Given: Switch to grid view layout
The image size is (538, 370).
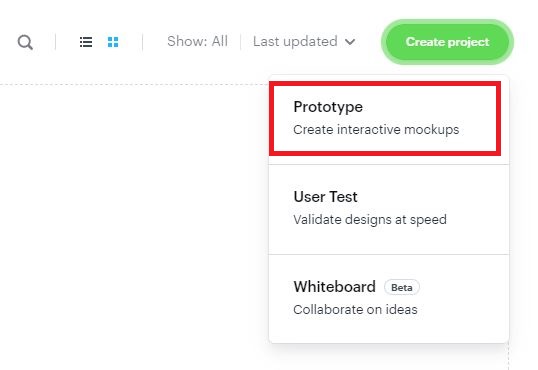Looking at the screenshot, I should click(x=113, y=42).
